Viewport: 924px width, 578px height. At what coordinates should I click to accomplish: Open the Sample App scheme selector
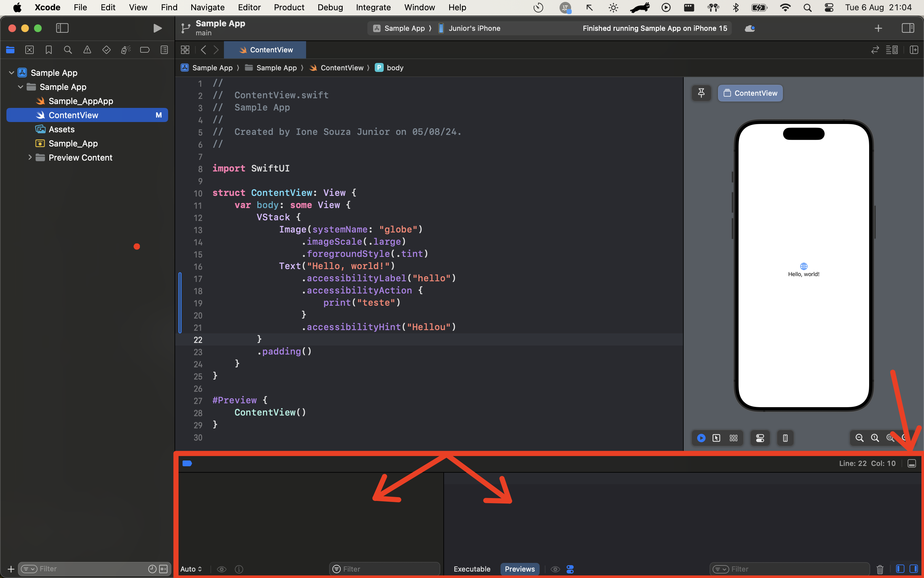(x=399, y=28)
